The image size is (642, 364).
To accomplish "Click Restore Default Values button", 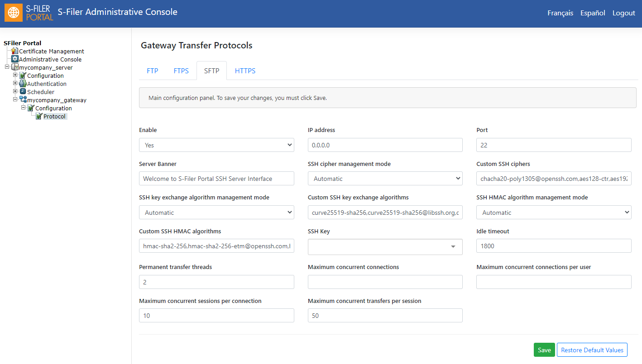I will pyautogui.click(x=592, y=350).
